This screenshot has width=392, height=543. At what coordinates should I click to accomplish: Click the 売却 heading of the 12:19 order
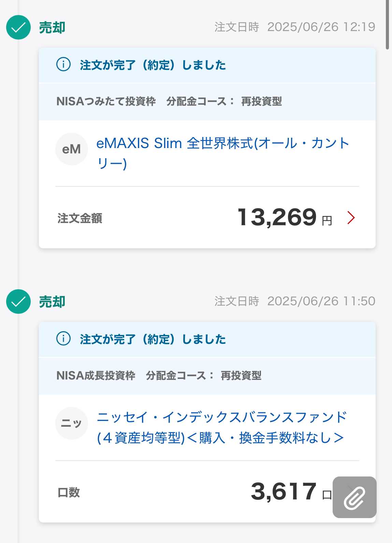tap(52, 28)
